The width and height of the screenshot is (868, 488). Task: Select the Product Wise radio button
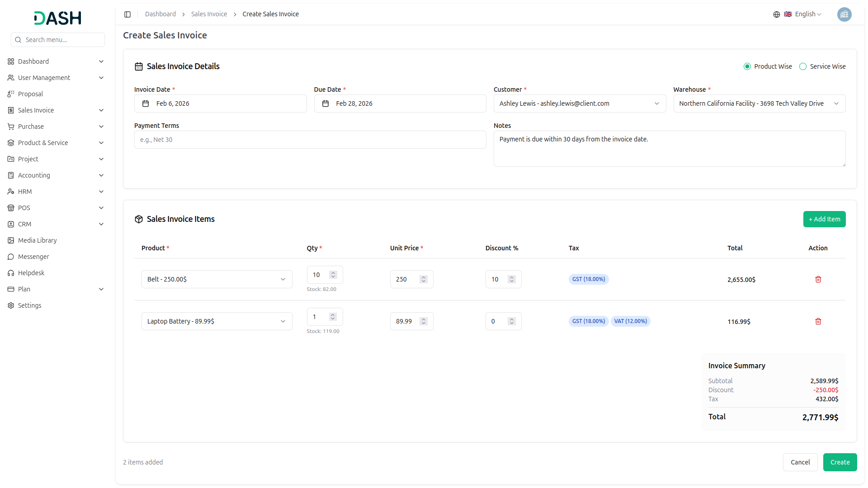pos(747,66)
